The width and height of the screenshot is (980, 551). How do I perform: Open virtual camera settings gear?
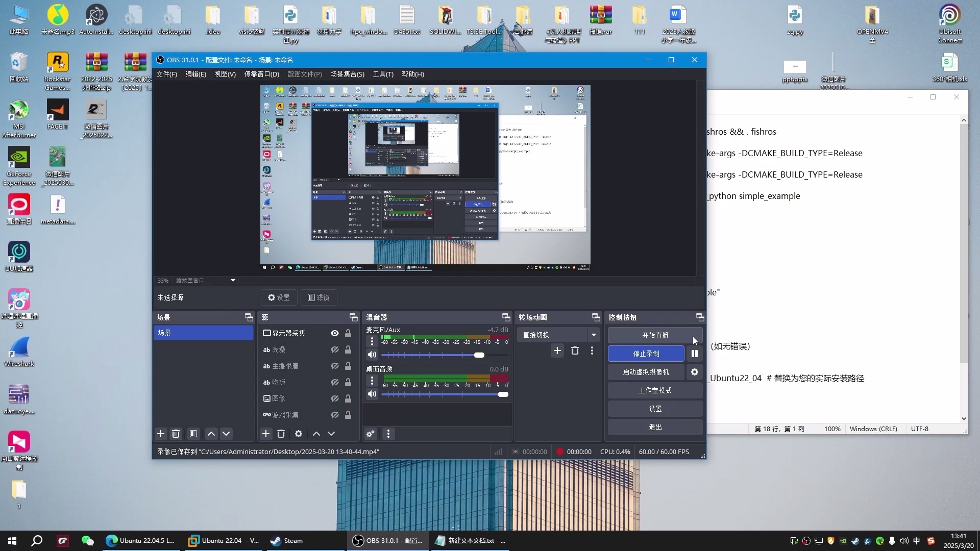click(x=694, y=372)
